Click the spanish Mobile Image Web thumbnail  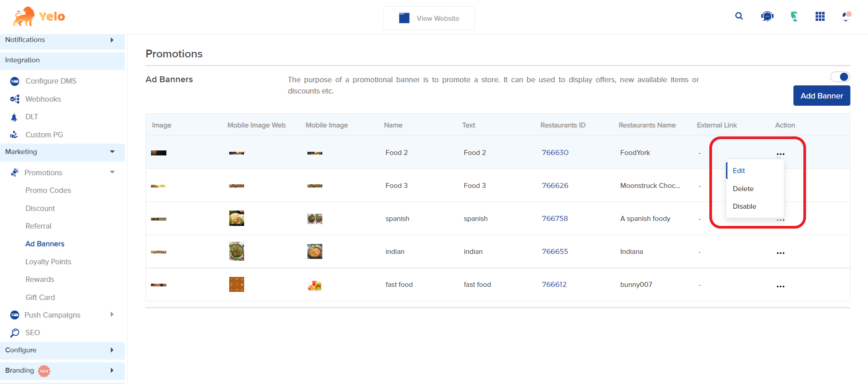point(236,219)
